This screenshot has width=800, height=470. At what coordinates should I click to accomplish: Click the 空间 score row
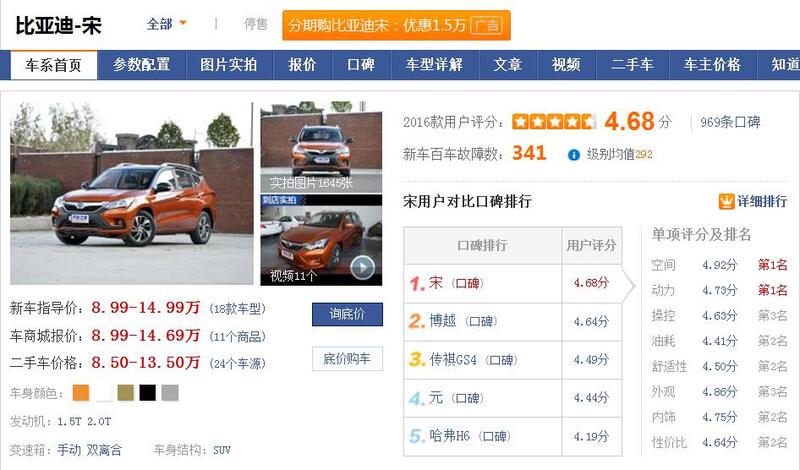coord(719,265)
